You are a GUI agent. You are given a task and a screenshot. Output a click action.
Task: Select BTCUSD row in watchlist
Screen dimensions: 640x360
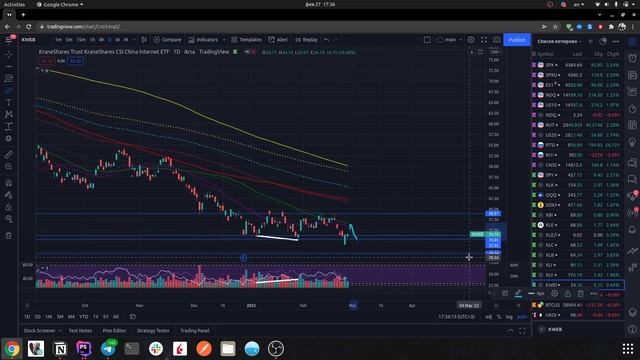click(x=578, y=305)
